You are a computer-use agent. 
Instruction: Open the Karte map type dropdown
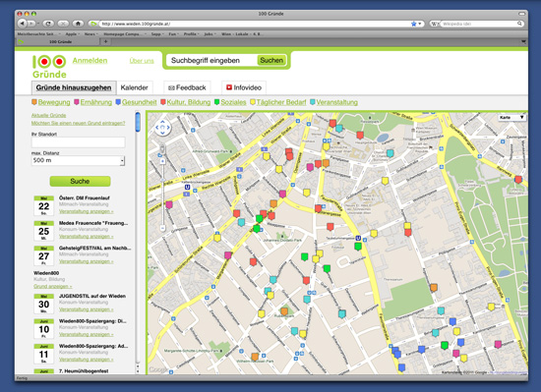pos(512,118)
